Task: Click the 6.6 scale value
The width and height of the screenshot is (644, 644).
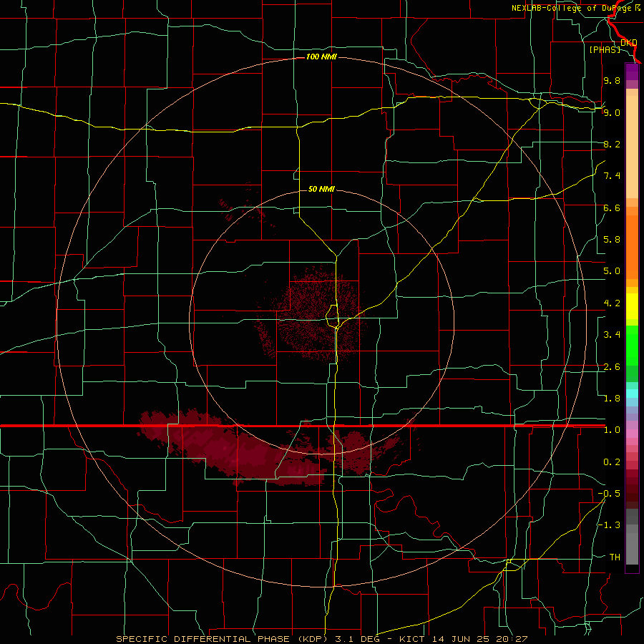Action: pos(612,208)
